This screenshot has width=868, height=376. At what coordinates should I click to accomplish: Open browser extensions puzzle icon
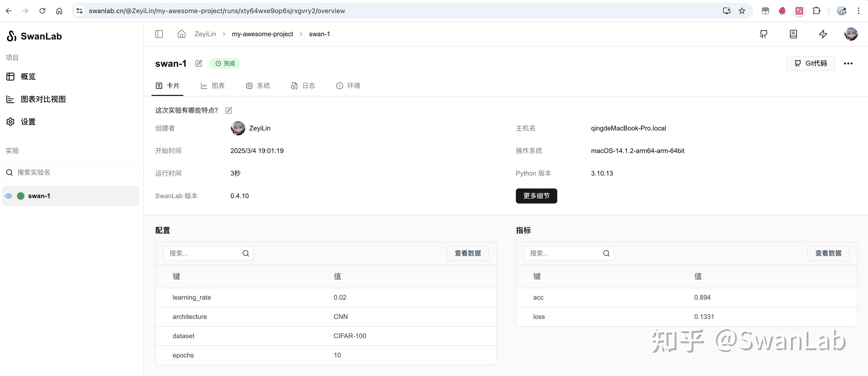(816, 11)
